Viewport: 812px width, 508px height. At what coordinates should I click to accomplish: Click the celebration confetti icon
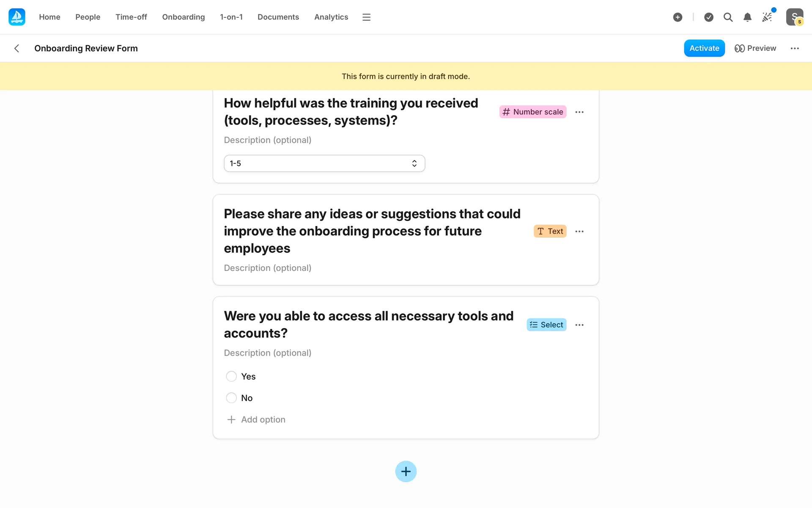coord(767,17)
